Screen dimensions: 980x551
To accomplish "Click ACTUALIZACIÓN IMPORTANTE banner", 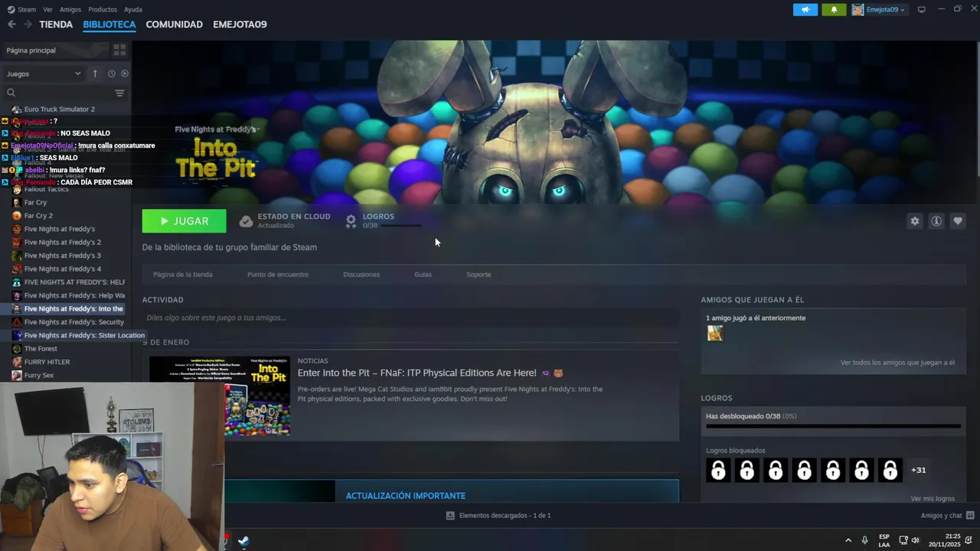I will tap(452, 491).
